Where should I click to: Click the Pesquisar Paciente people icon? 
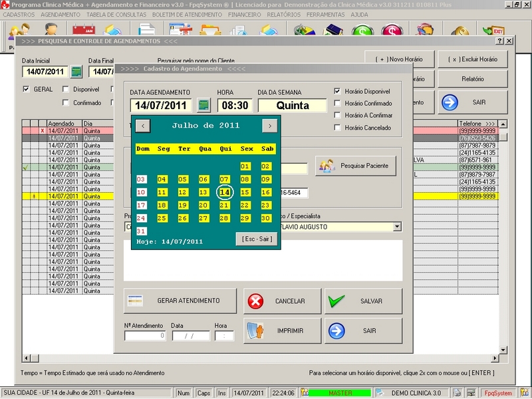tap(326, 166)
